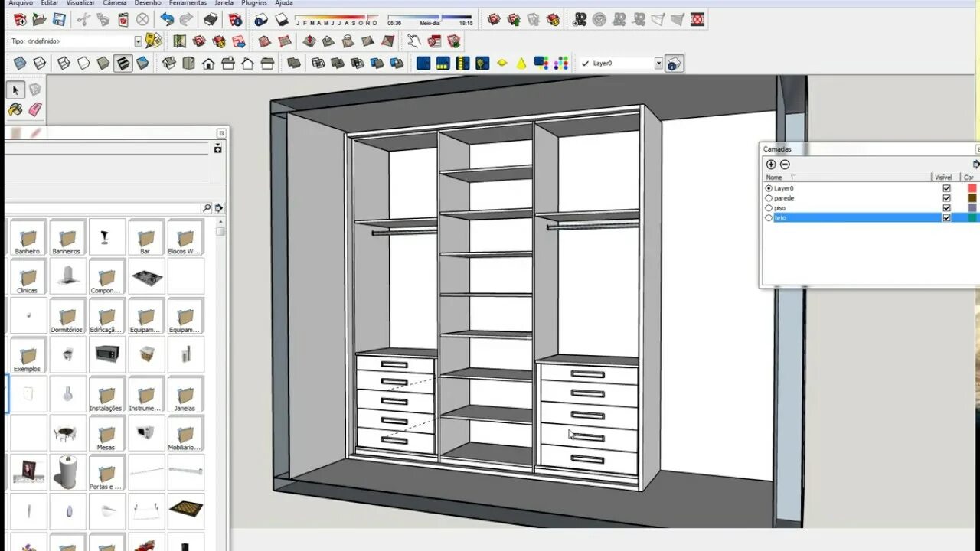The width and height of the screenshot is (980, 551).
Task: Open the Camadas panel details arrow
Action: click(x=976, y=165)
